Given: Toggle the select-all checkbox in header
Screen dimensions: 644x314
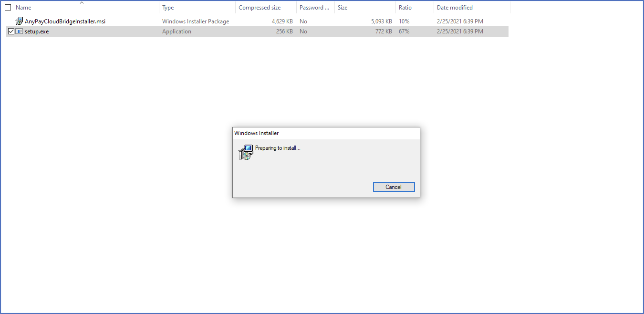Looking at the screenshot, I should 8,8.
